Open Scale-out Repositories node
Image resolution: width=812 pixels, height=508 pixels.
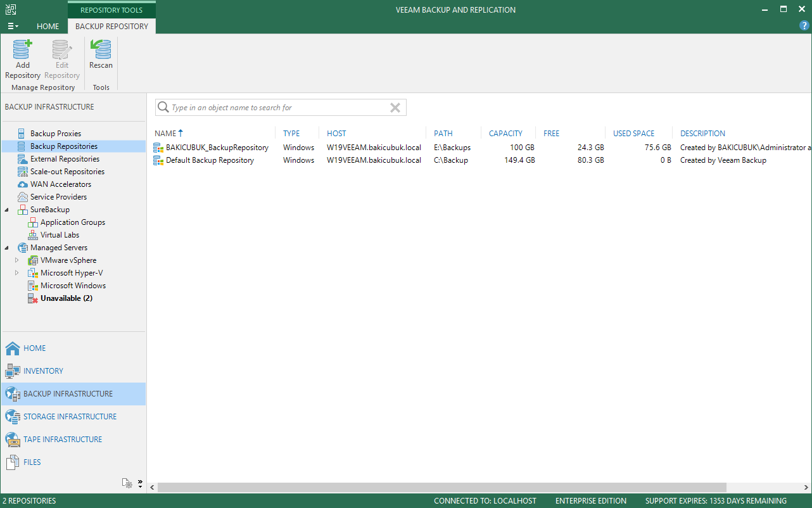[67, 172]
